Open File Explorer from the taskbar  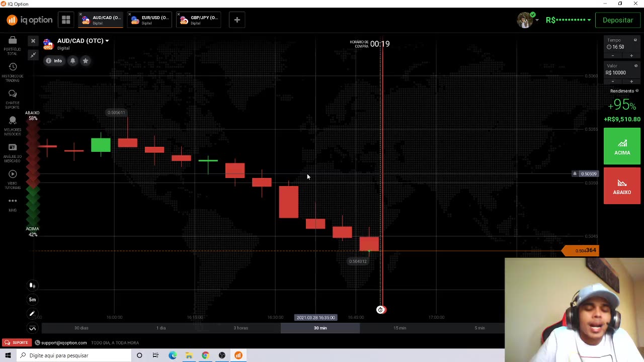pyautogui.click(x=189, y=355)
